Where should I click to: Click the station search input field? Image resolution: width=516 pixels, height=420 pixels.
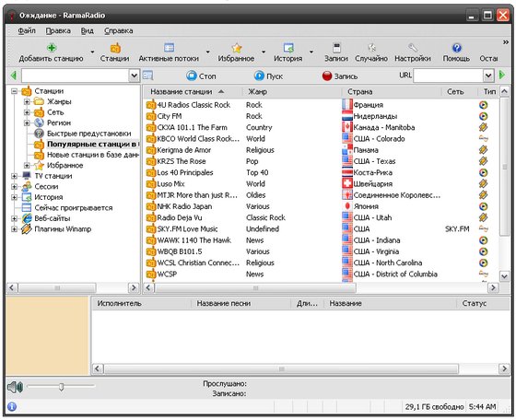(76, 76)
